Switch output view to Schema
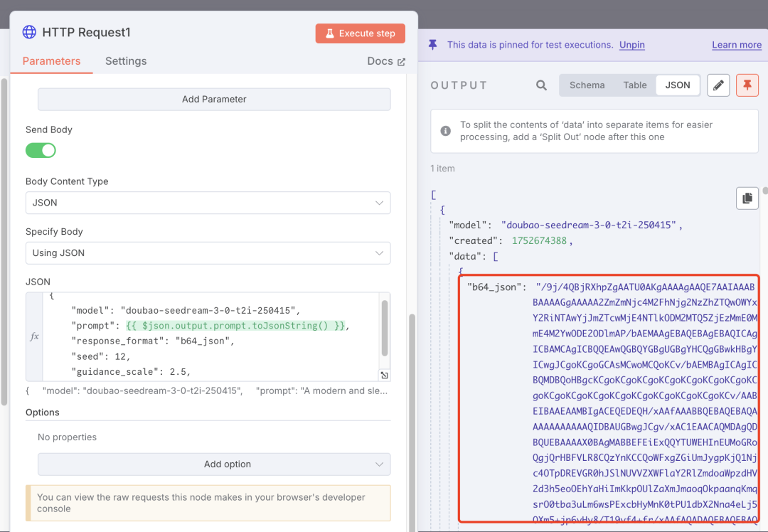The width and height of the screenshot is (768, 532). [x=587, y=85]
